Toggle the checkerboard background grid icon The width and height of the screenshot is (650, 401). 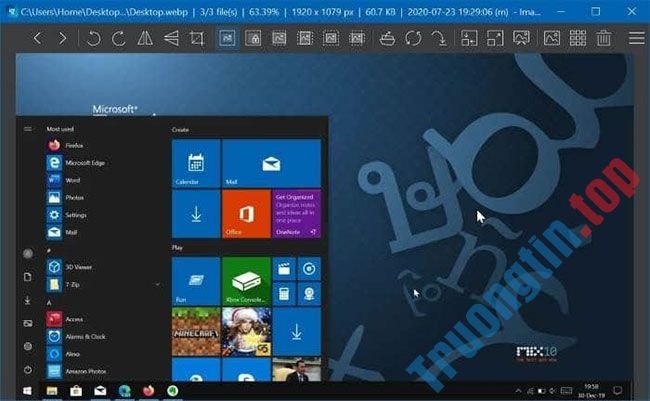click(577, 39)
